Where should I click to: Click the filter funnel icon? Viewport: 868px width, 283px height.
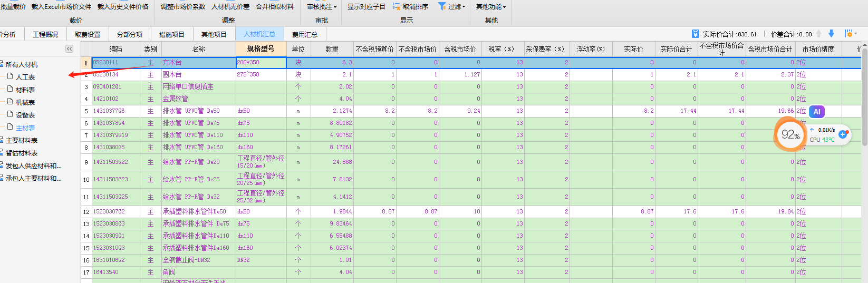[x=442, y=7]
